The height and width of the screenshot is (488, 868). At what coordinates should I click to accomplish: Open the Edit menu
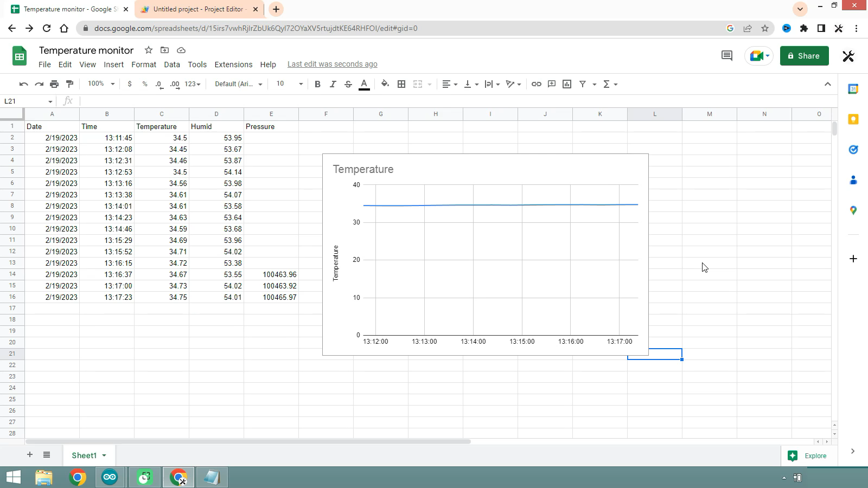(65, 65)
